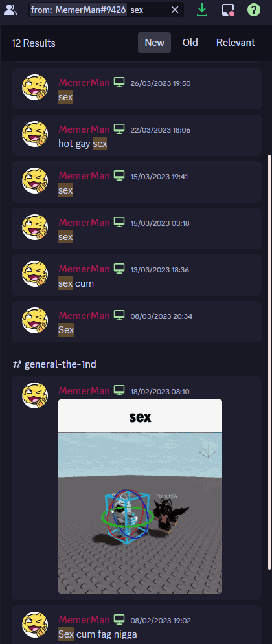Open the Roblox image attachment thumbnail
Image resolution: width=272 pixels, height=644 pixels.
point(140,496)
